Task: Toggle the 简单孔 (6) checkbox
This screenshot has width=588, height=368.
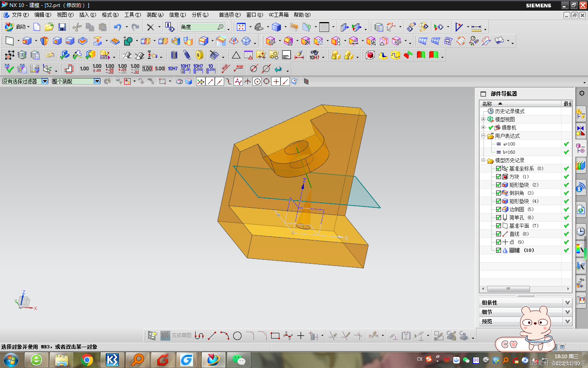Action: pyautogui.click(x=499, y=218)
